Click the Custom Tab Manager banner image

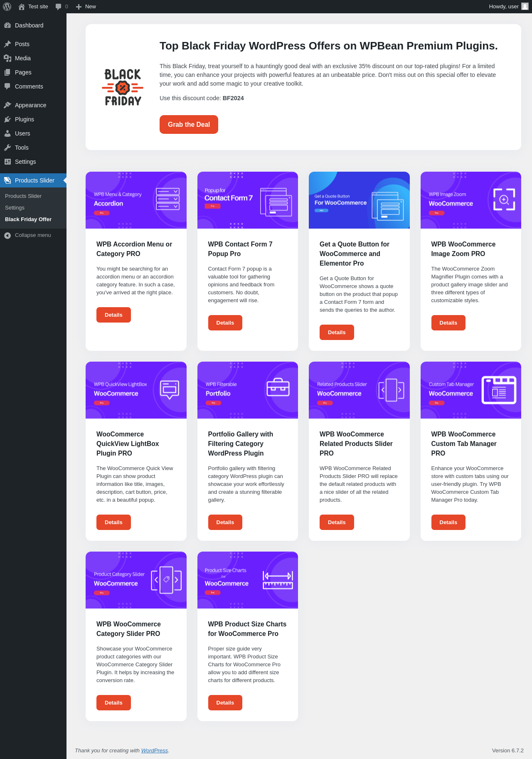[471, 390]
